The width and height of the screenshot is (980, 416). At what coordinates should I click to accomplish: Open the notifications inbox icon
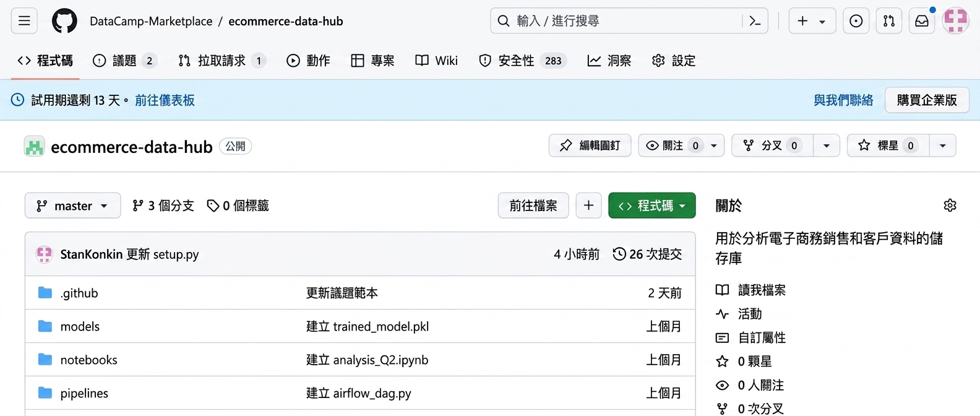point(922,21)
